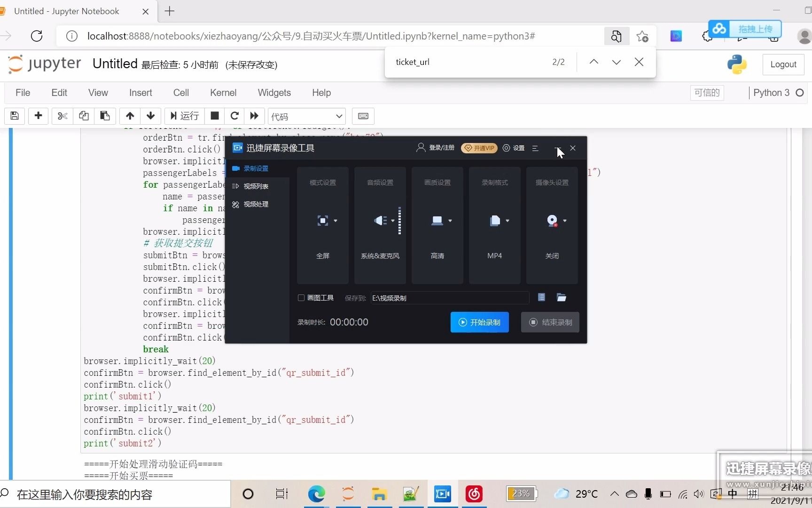Open the Kernel menu
This screenshot has width=812, height=508.
pyautogui.click(x=223, y=93)
